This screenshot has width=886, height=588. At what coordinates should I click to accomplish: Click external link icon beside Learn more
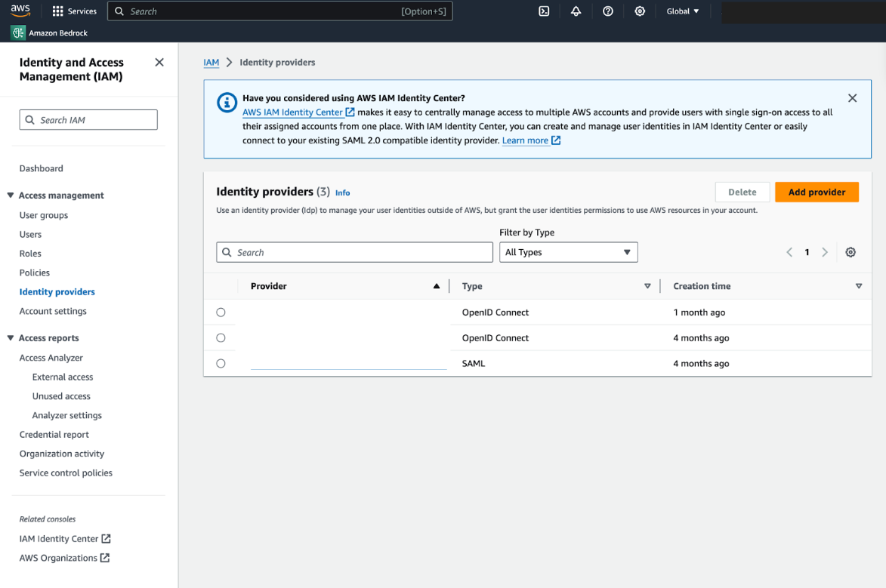tap(556, 140)
